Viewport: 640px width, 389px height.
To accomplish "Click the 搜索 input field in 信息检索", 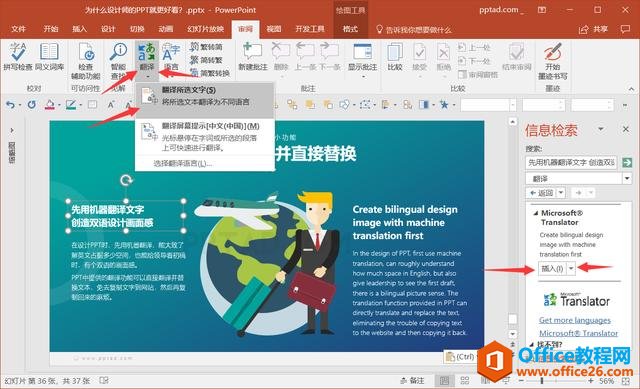I will coord(571,162).
